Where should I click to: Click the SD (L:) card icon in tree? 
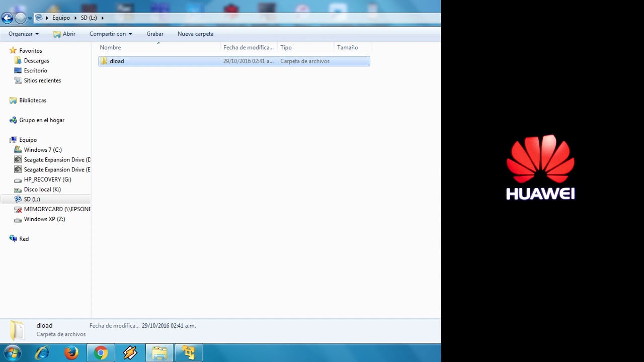18,199
